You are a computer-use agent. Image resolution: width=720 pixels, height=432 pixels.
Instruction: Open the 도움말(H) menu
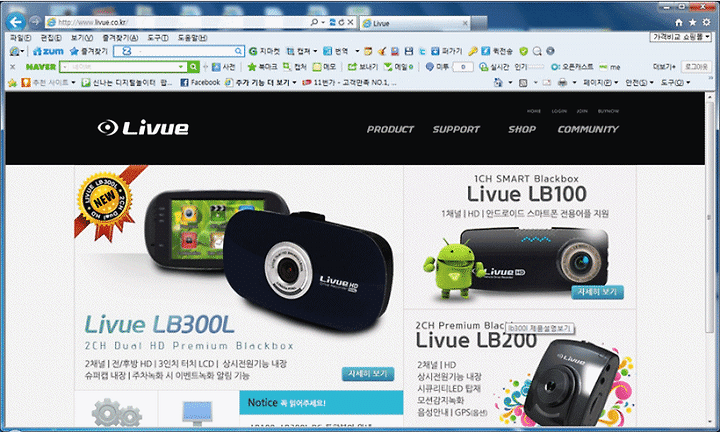[192, 38]
